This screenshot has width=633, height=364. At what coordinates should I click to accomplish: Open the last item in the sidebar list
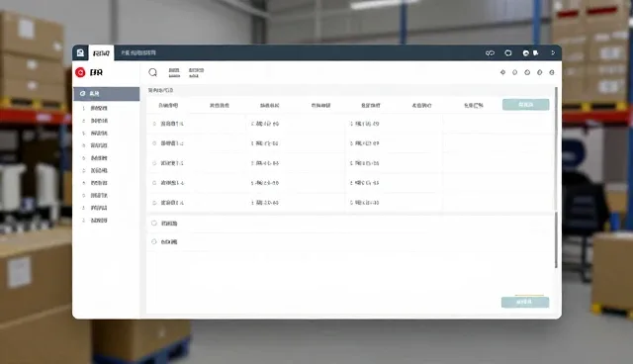tap(99, 221)
